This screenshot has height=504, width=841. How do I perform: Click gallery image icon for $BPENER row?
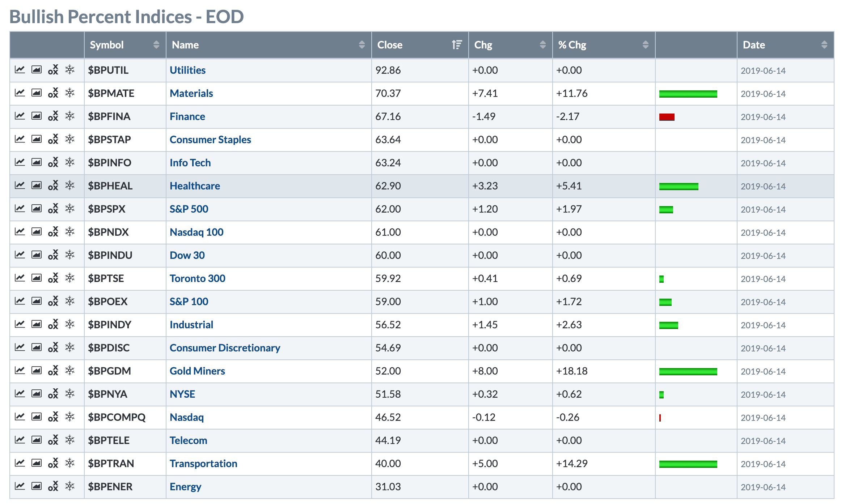pyautogui.click(x=37, y=486)
